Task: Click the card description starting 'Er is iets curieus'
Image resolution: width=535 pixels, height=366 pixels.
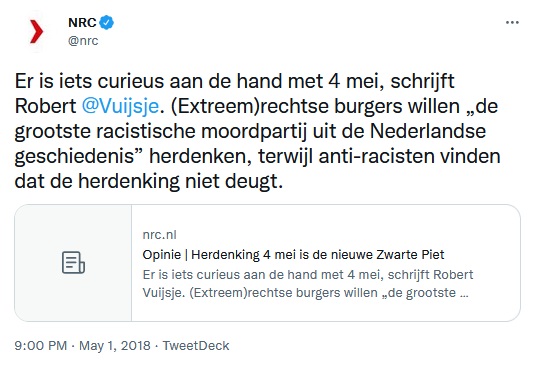Action: click(x=308, y=283)
